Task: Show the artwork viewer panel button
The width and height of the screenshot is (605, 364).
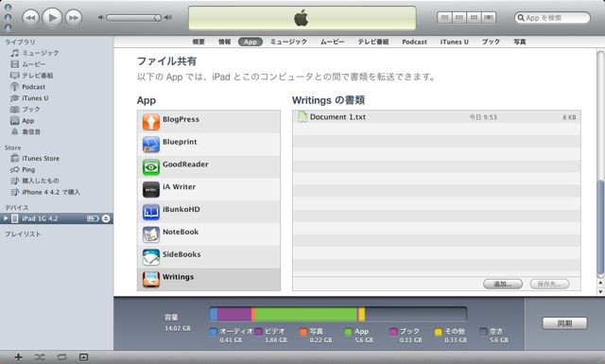Action: coord(83,357)
